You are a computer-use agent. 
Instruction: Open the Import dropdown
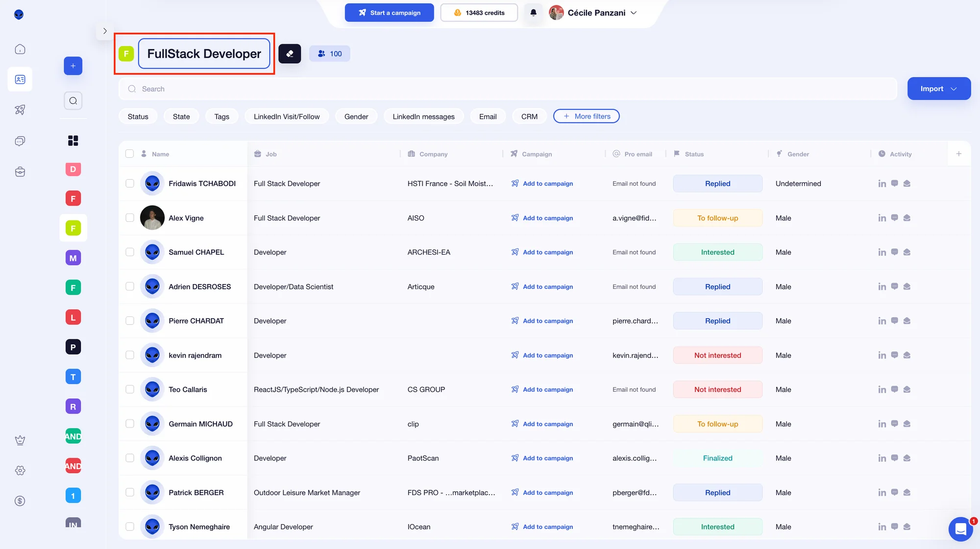939,89
